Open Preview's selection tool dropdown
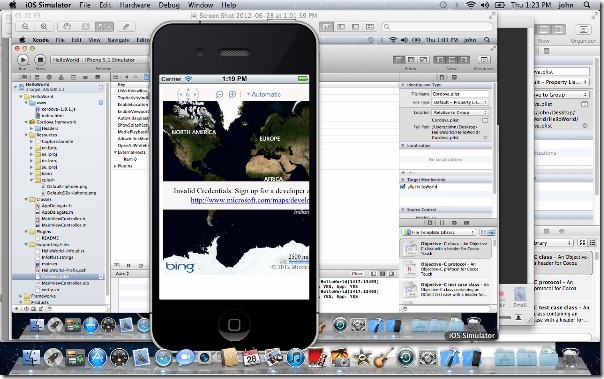Viewport: 604px width, 379px height. click(x=104, y=27)
